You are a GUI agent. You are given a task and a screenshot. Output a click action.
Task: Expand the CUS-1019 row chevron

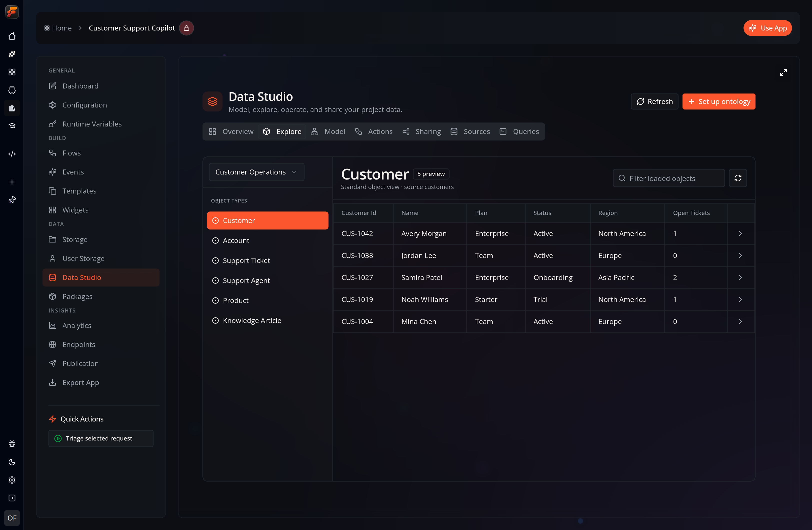tap(740, 300)
